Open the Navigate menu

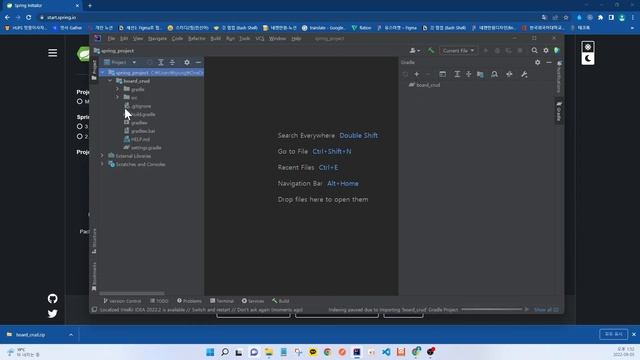[157, 38]
